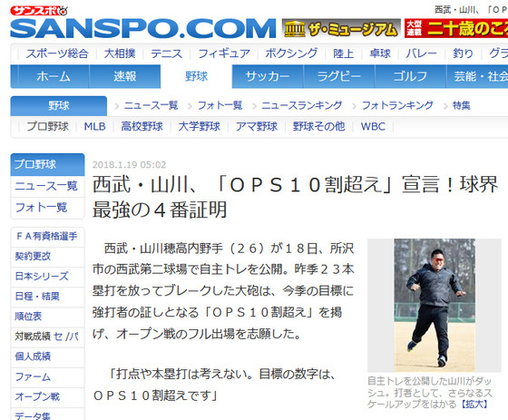
Task: Open the オープン戦 sidebar link
Action: pos(37,396)
